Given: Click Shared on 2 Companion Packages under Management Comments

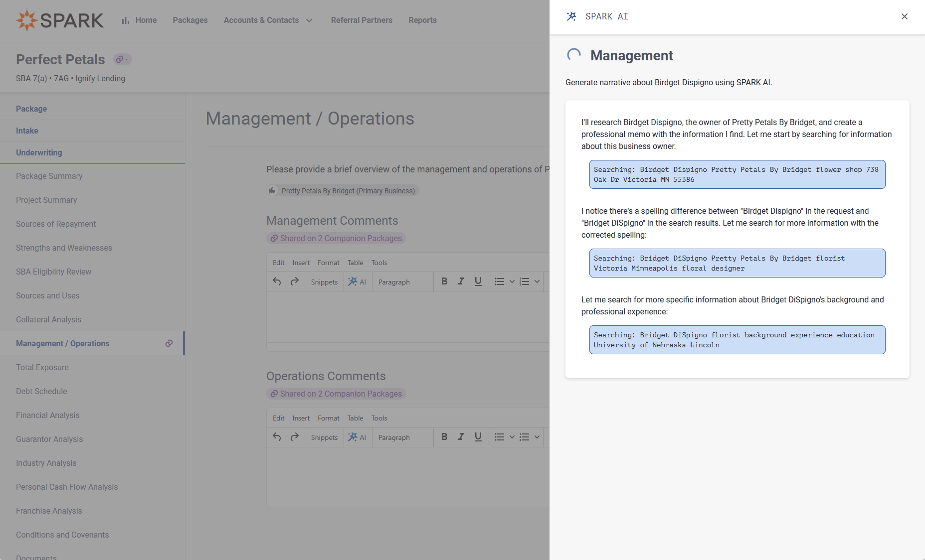Looking at the screenshot, I should coord(336,238).
